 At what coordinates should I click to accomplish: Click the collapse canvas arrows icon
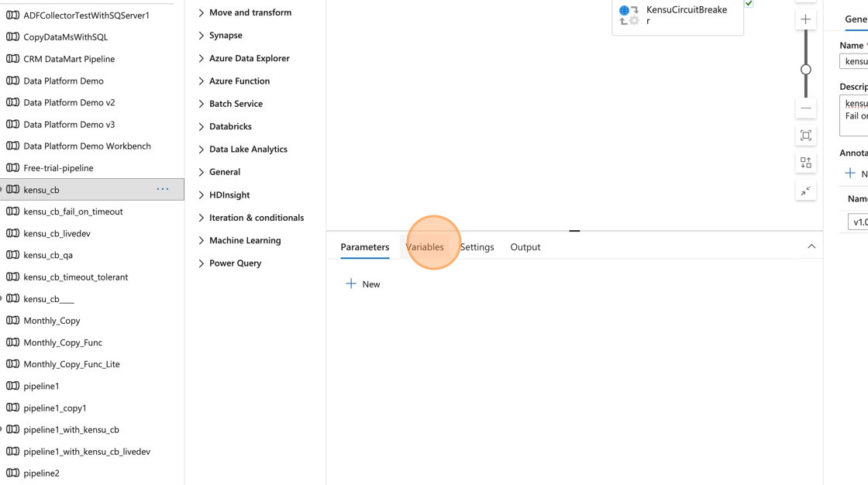(805, 191)
